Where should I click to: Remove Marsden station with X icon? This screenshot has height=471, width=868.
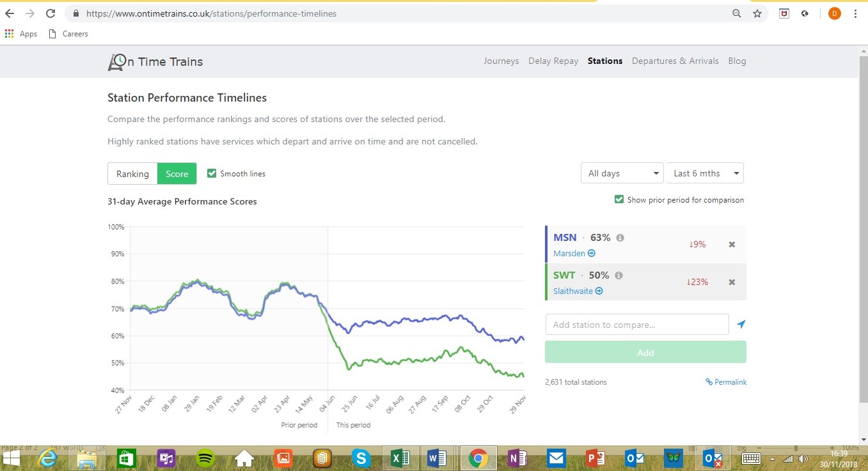click(x=732, y=244)
